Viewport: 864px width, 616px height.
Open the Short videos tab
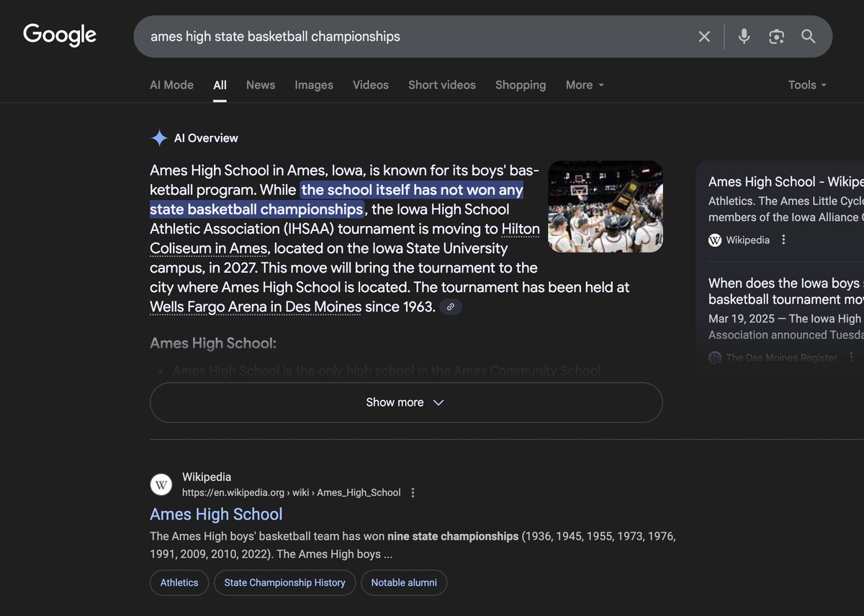click(x=442, y=85)
